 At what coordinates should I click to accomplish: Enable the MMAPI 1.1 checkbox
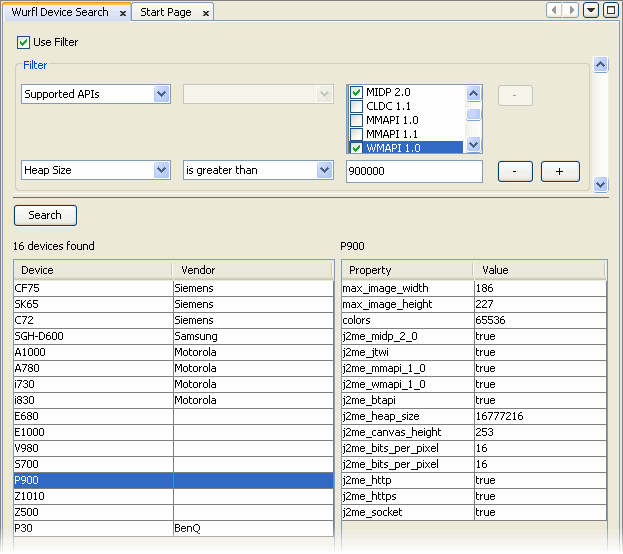356,134
